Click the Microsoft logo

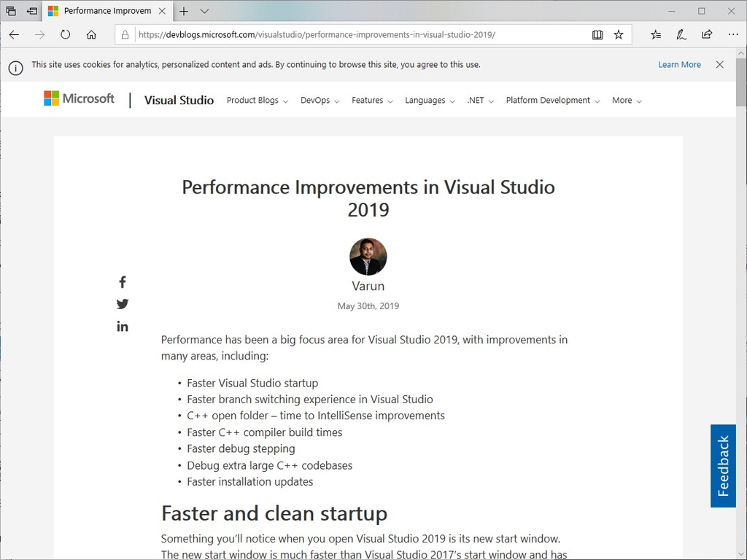pyautogui.click(x=79, y=98)
